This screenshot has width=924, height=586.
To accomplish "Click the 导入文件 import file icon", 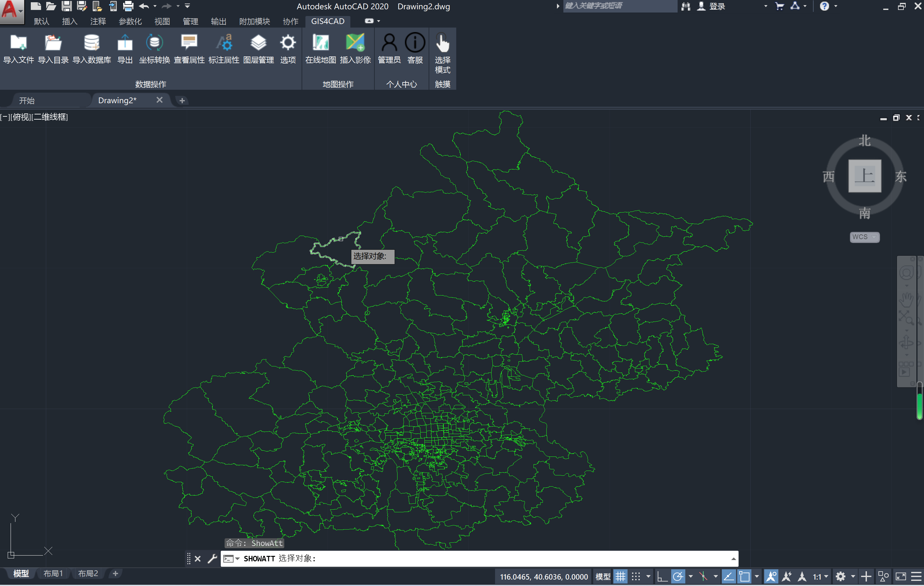I will point(18,43).
